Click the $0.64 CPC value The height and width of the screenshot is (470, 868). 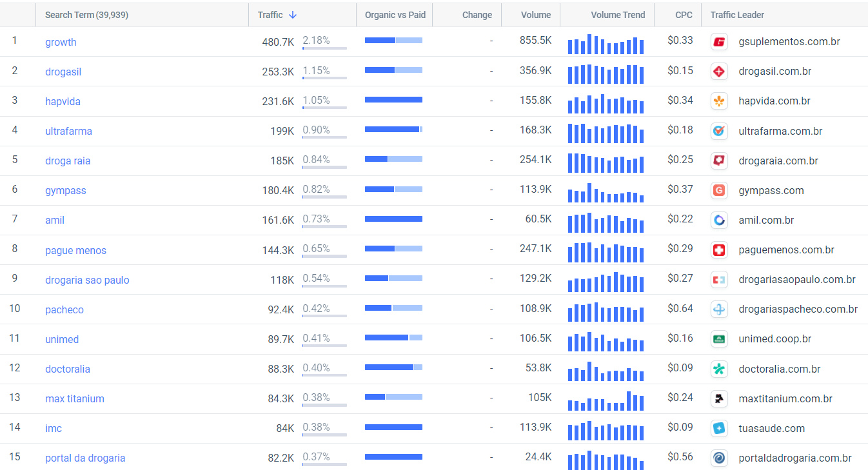coord(680,308)
